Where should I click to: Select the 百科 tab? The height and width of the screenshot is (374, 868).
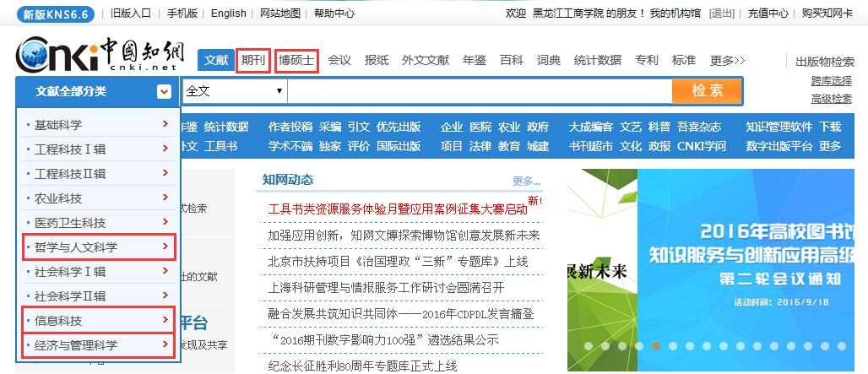coord(512,60)
